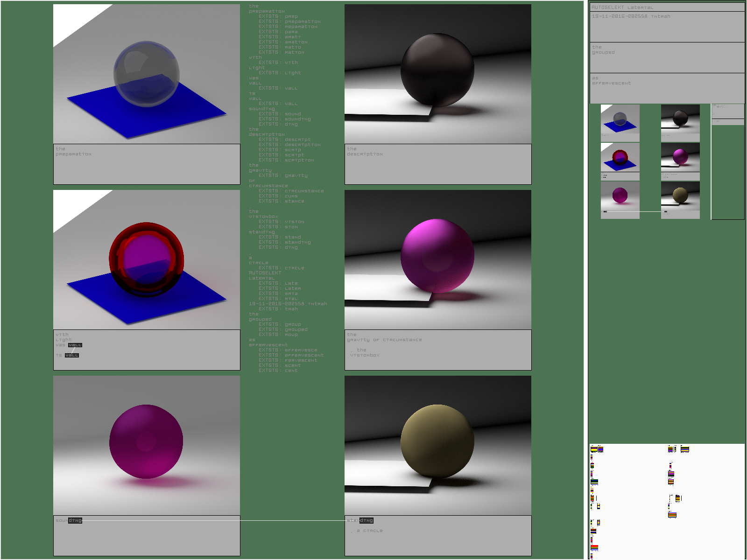Open the small purple sphere thumbnail in the right panel
The image size is (747, 560).
click(620, 196)
